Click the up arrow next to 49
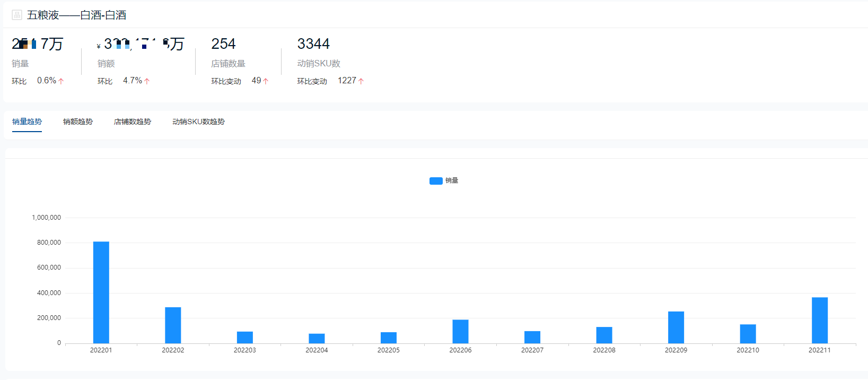The image size is (868, 380). click(266, 81)
